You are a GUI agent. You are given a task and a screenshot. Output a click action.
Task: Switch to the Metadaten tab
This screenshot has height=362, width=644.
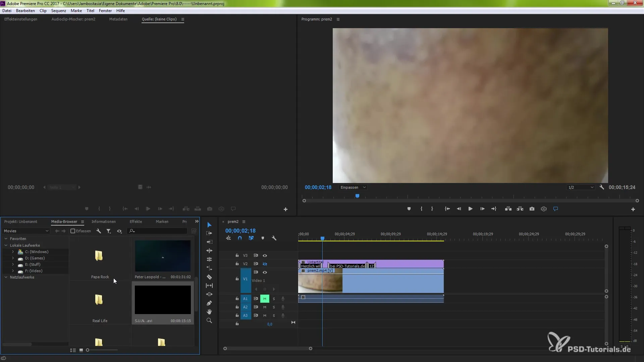coord(118,19)
